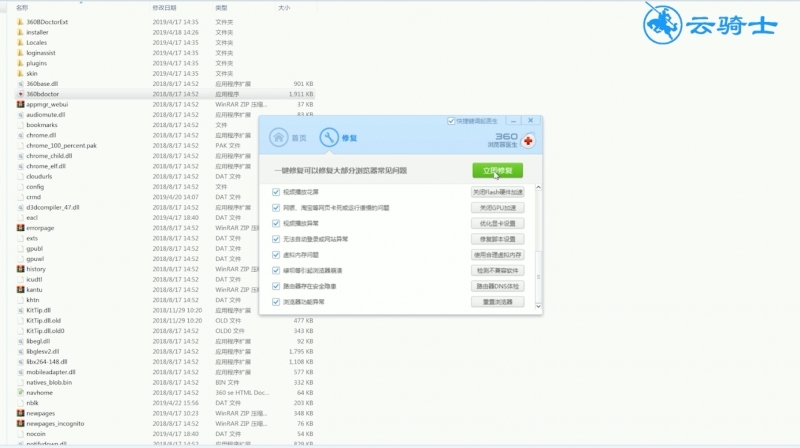Viewport: 800px width, 448px height.
Task: Select the libegl.dll file icon
Action: 20,341
